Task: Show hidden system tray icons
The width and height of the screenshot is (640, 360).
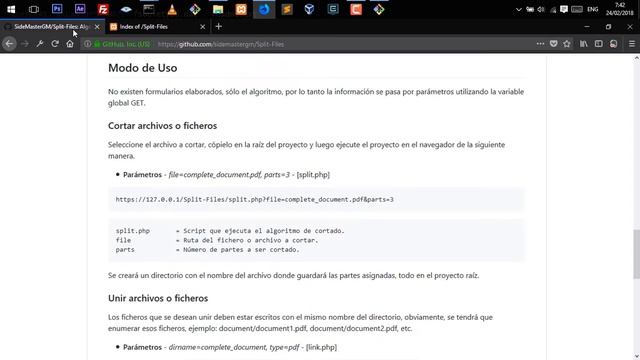Action: (x=518, y=9)
